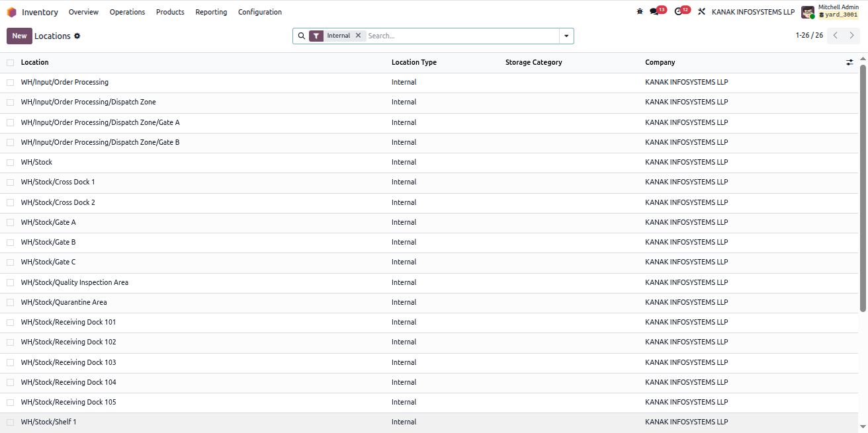Open the Reporting menu

(x=211, y=12)
